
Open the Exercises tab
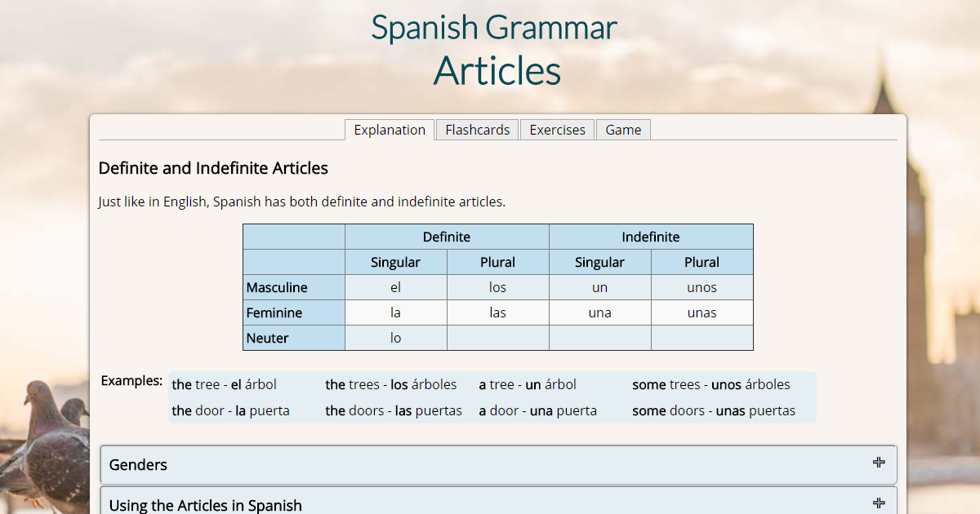coord(557,129)
